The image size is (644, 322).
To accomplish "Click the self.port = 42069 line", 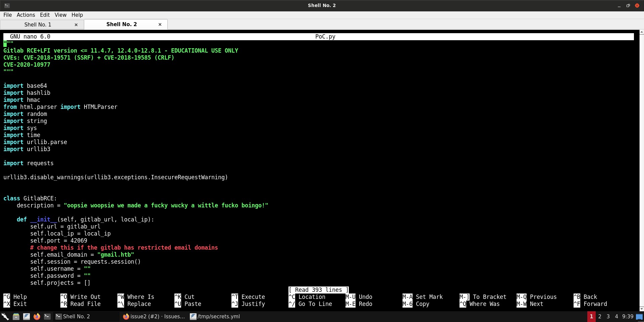I will (59, 241).
